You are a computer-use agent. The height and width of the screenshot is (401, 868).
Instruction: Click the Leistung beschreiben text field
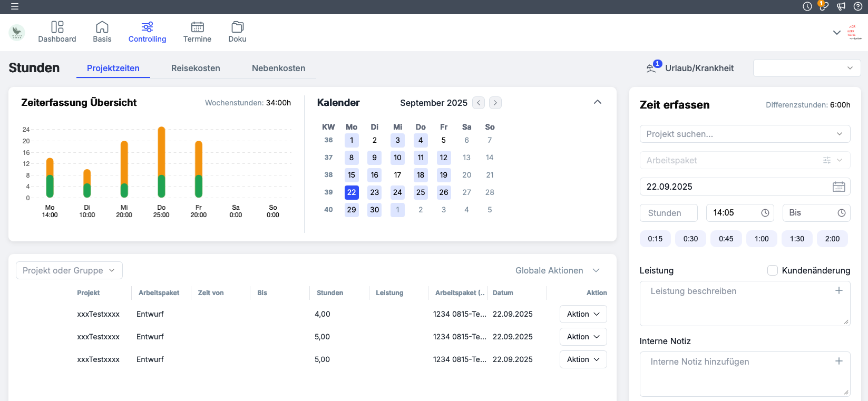tap(738, 303)
